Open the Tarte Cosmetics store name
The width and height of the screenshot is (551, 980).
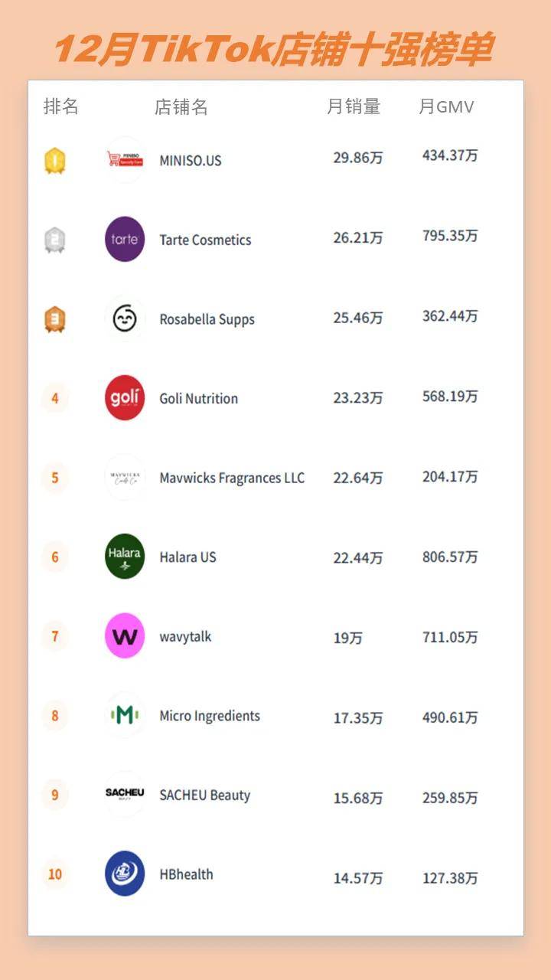pyautogui.click(x=205, y=240)
